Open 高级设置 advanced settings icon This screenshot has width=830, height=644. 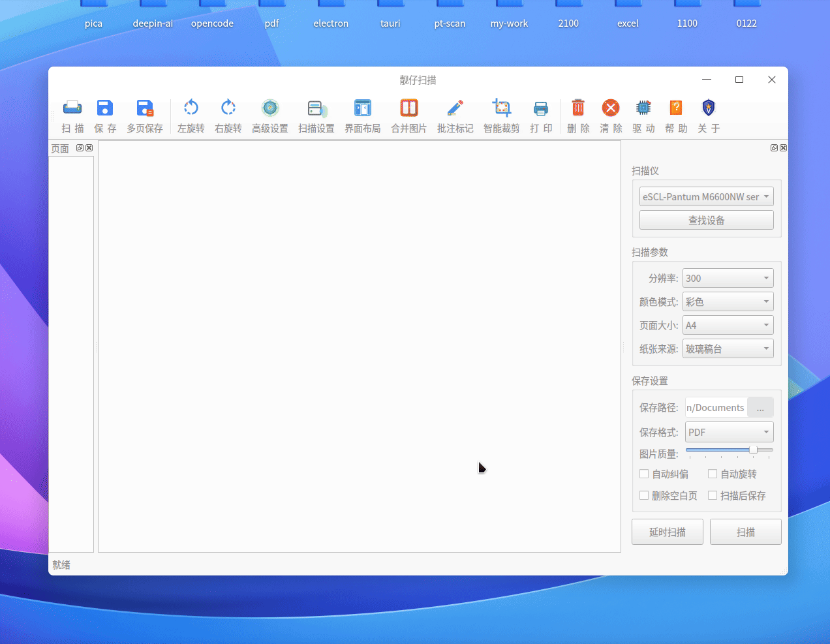270,108
